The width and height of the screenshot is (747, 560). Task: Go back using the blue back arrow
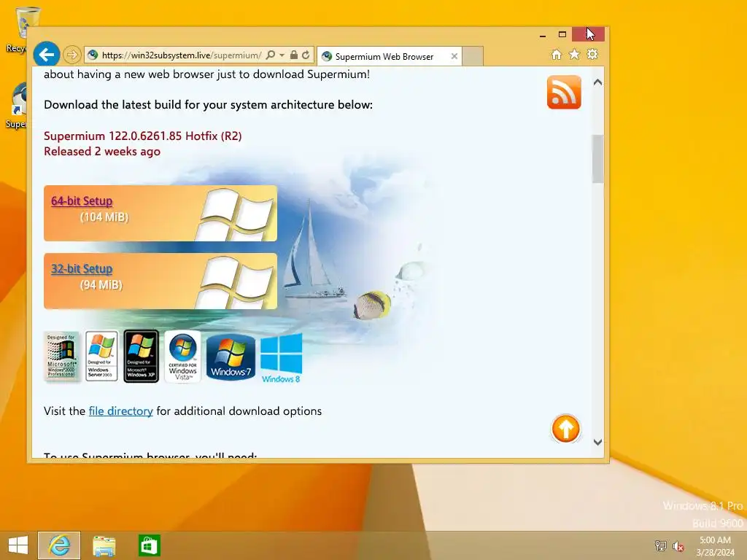coord(46,55)
